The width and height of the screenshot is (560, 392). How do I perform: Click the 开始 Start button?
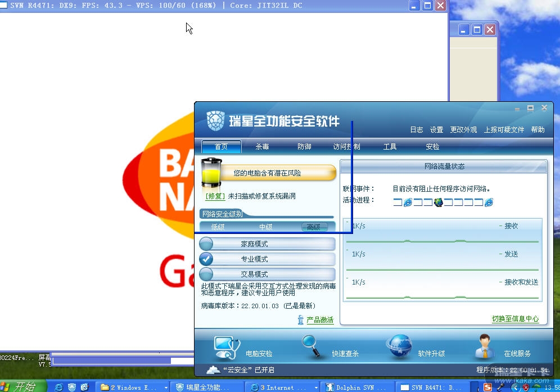click(x=23, y=386)
